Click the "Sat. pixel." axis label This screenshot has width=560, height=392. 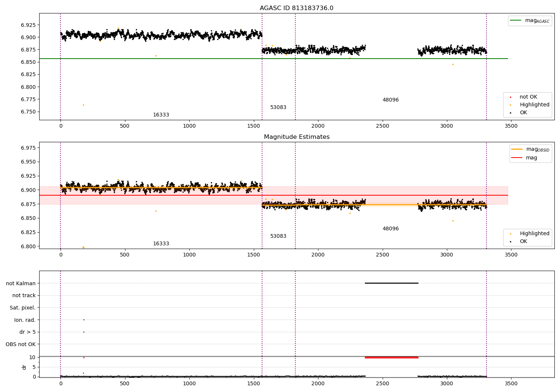coord(23,308)
